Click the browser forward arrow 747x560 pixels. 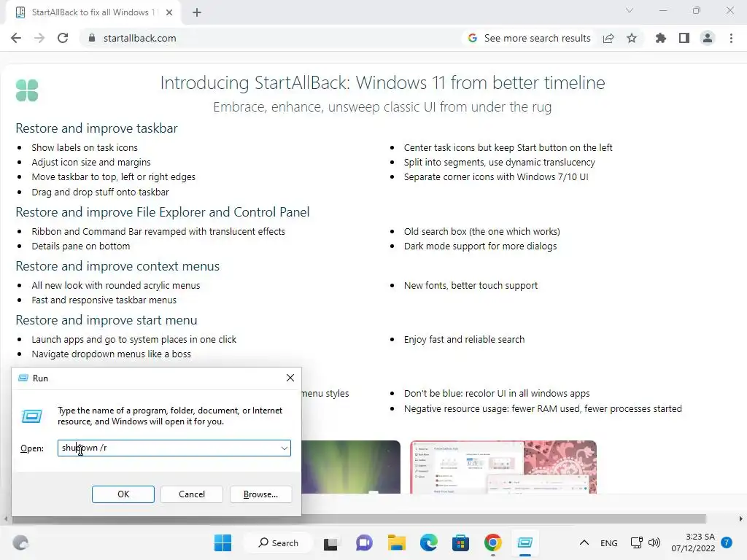point(39,38)
